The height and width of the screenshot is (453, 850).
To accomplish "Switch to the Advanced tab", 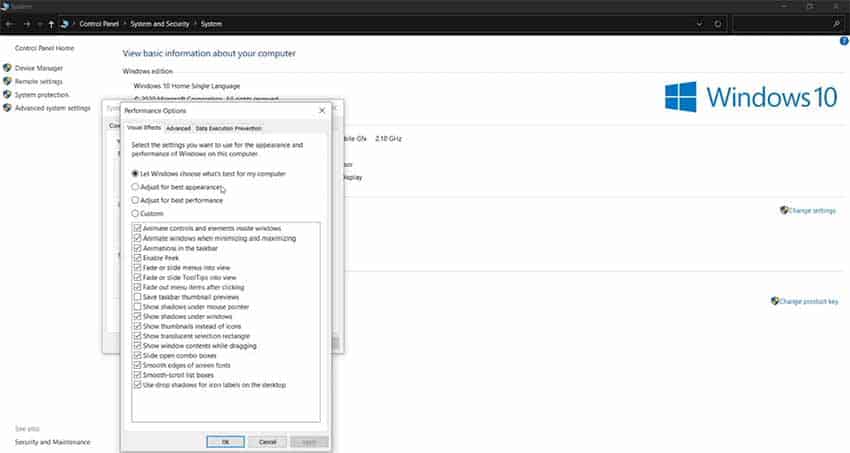I will (x=178, y=128).
